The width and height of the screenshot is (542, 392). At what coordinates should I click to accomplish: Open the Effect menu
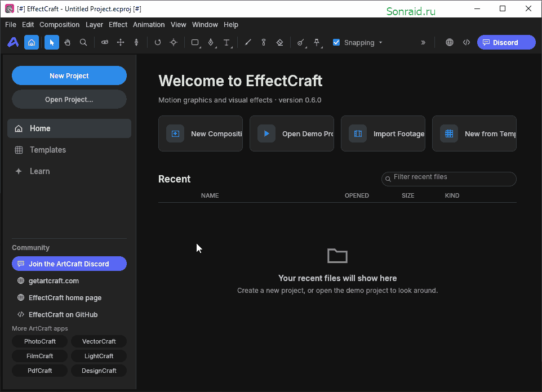(118, 25)
